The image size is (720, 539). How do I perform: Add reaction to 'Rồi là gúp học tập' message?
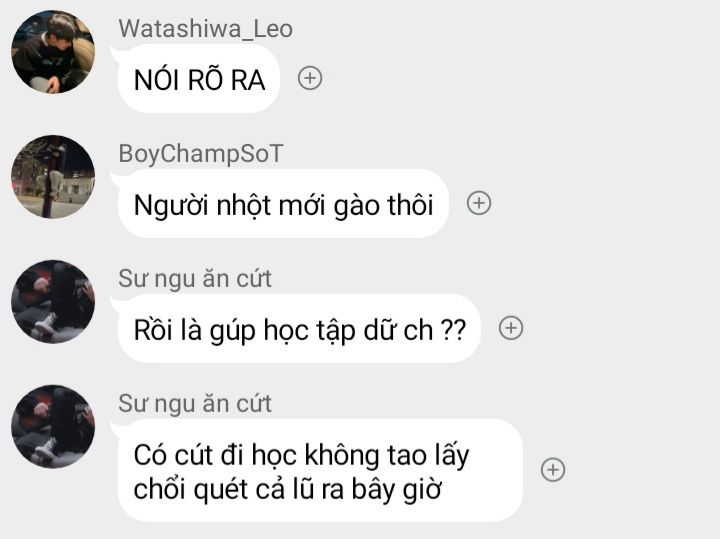click(x=511, y=328)
